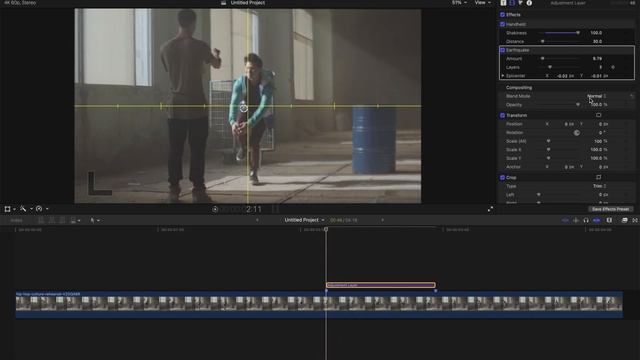This screenshot has height=360, width=640.
Task: Open clip appearance options icon
Action: [609, 220]
